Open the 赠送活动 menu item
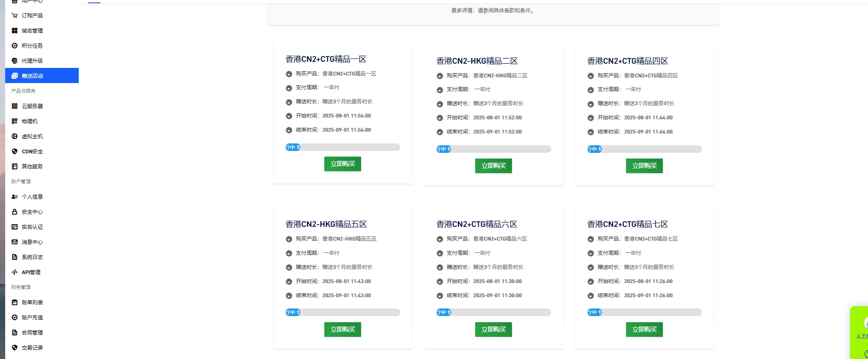 [32, 76]
